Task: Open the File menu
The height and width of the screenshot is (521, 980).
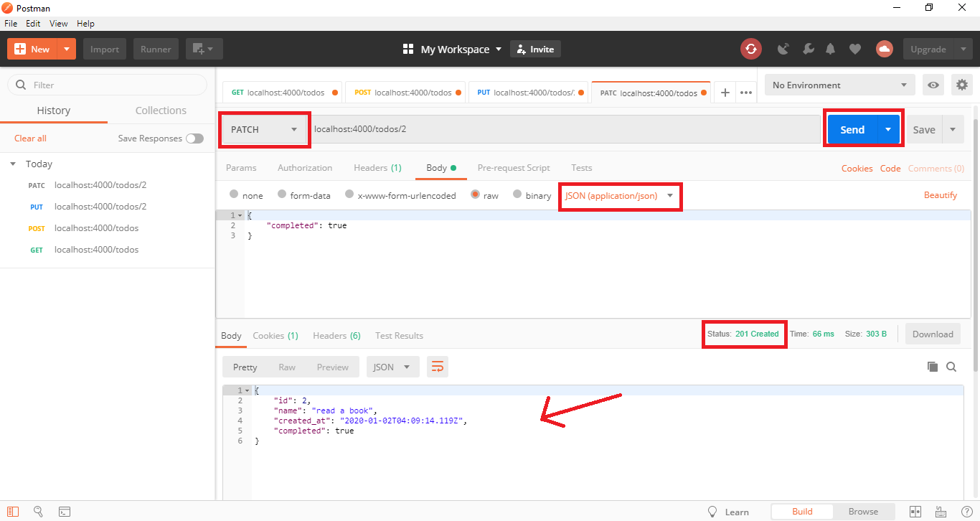Action: 11,24
